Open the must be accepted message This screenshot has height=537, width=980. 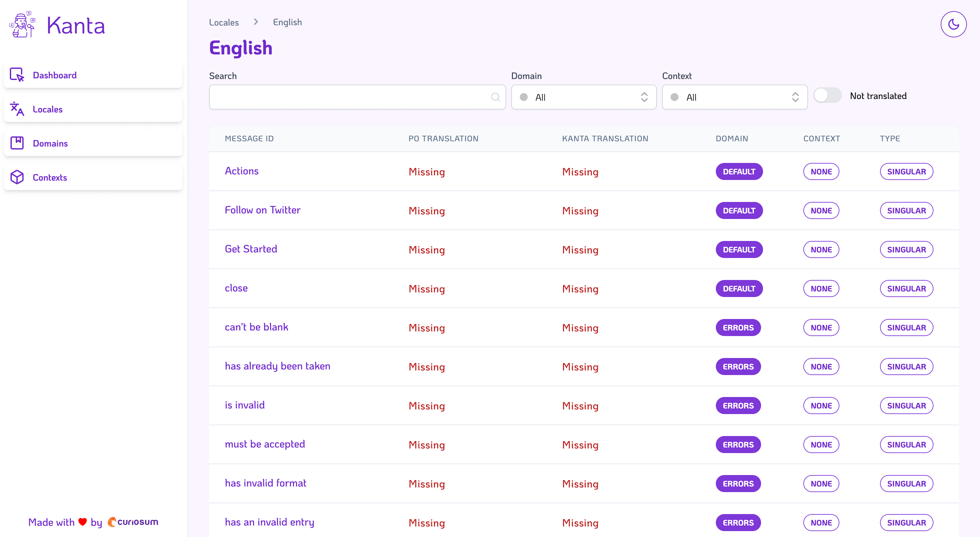265,444
